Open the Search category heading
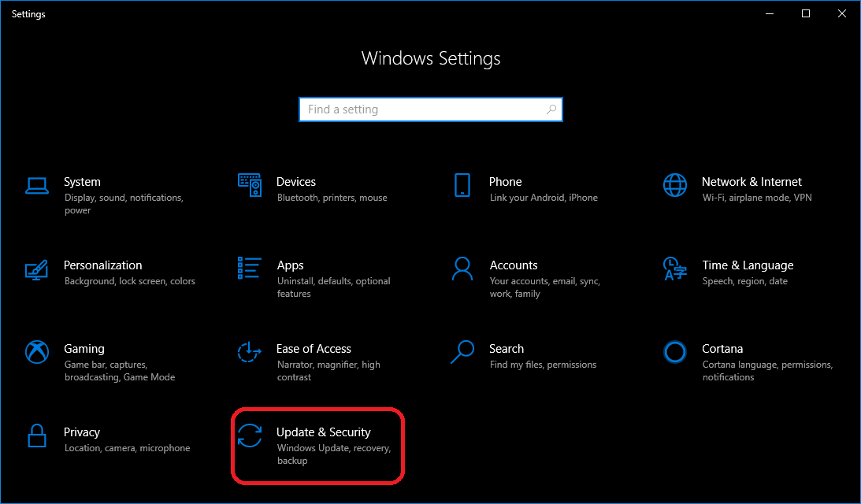Viewport: 861px width, 504px height. (x=507, y=349)
